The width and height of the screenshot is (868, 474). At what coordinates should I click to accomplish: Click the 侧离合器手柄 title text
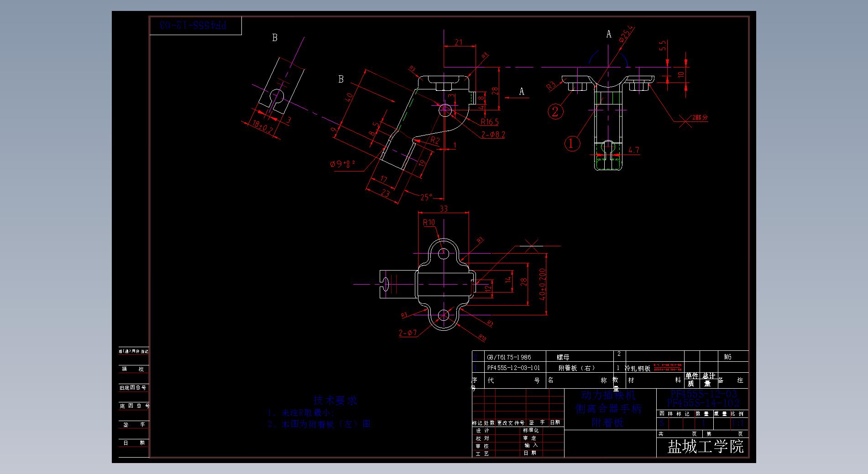[608, 409]
